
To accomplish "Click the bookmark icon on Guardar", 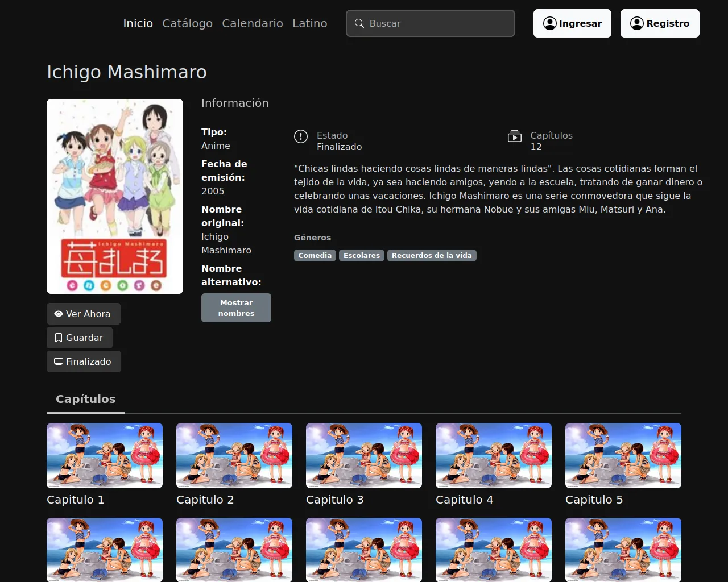I will (x=58, y=338).
